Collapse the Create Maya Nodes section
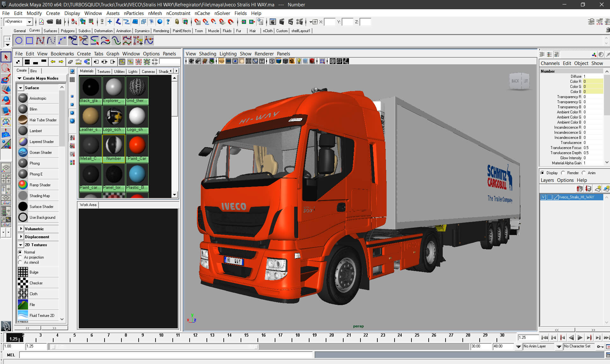The height and width of the screenshot is (364, 610). [19, 78]
